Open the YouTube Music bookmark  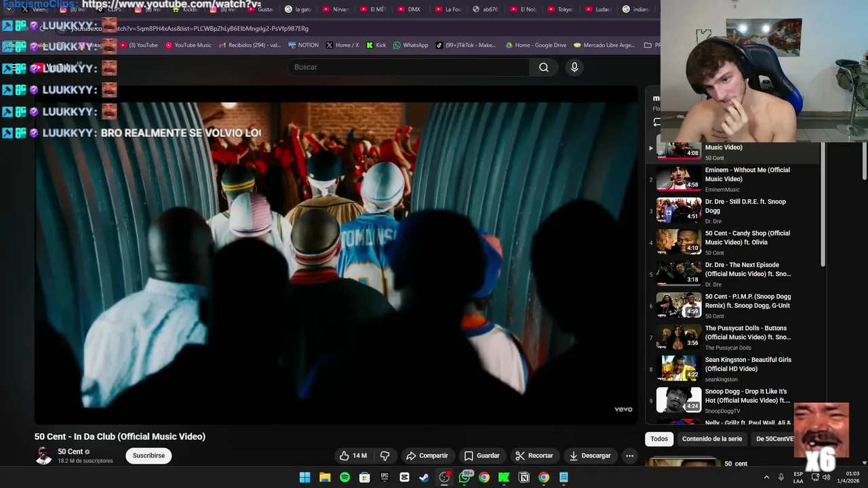[189, 45]
